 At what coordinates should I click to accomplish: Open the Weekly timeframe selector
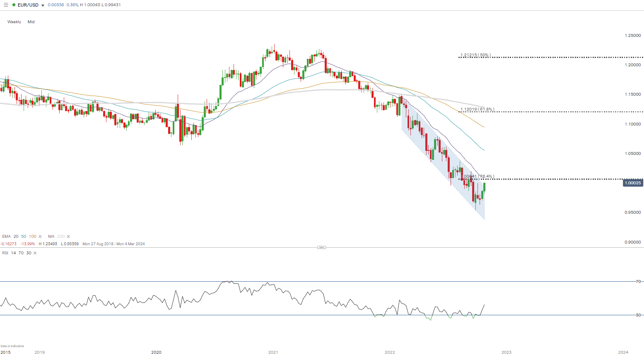[14, 22]
